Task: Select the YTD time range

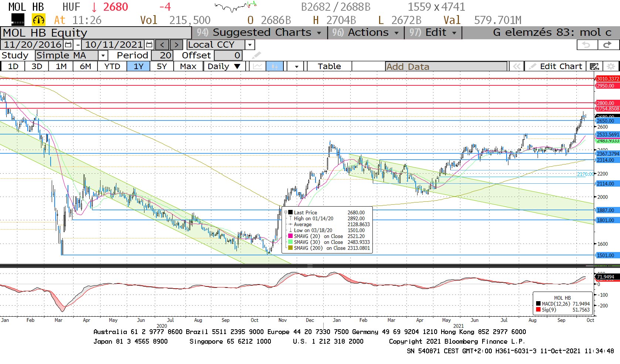Action: click(112, 67)
